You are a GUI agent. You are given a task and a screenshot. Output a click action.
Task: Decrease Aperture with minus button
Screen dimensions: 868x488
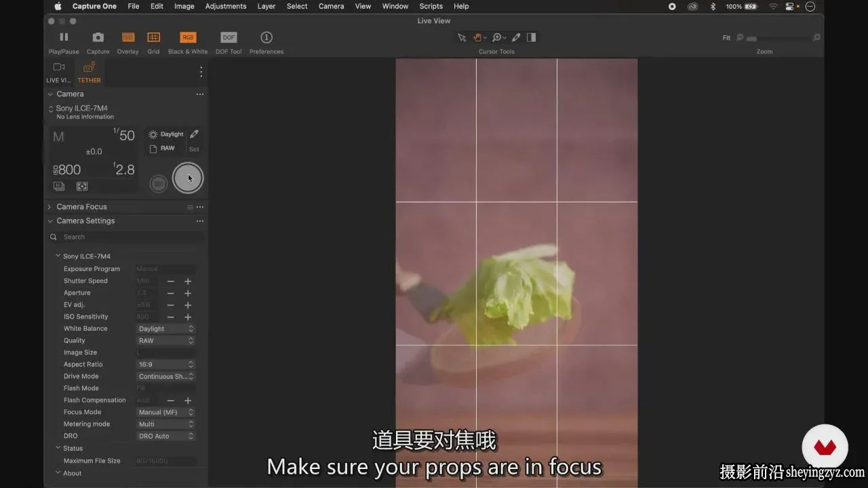click(x=171, y=293)
